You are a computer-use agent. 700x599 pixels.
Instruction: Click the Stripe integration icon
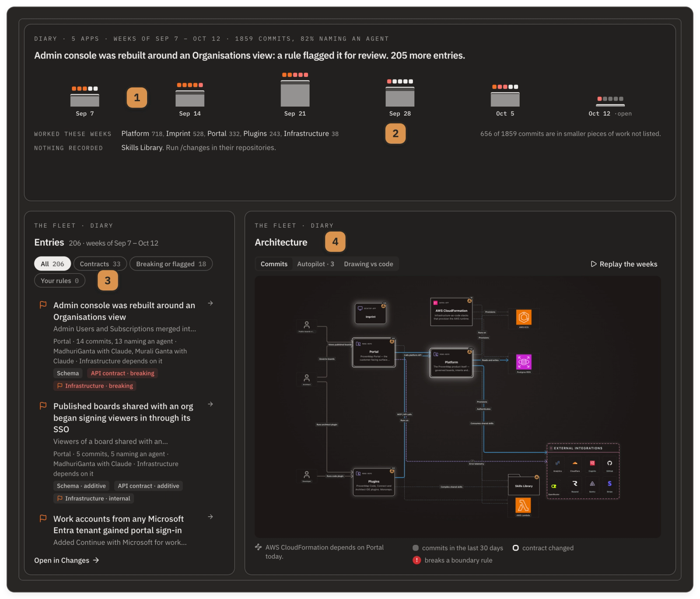(x=609, y=484)
